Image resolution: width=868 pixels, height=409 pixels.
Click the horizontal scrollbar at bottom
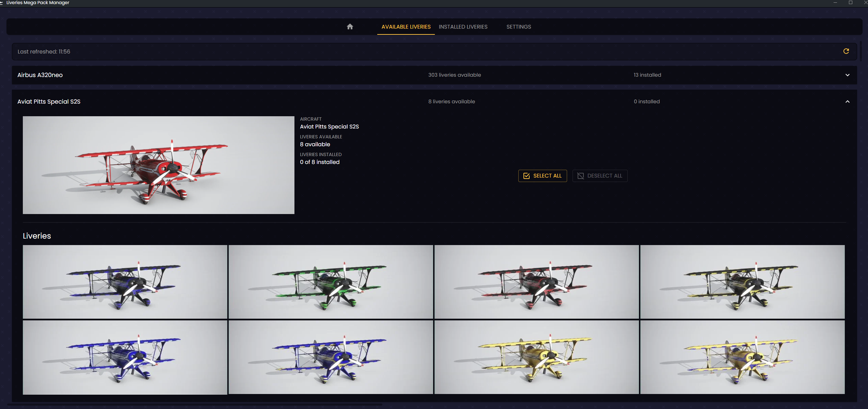tap(194, 405)
